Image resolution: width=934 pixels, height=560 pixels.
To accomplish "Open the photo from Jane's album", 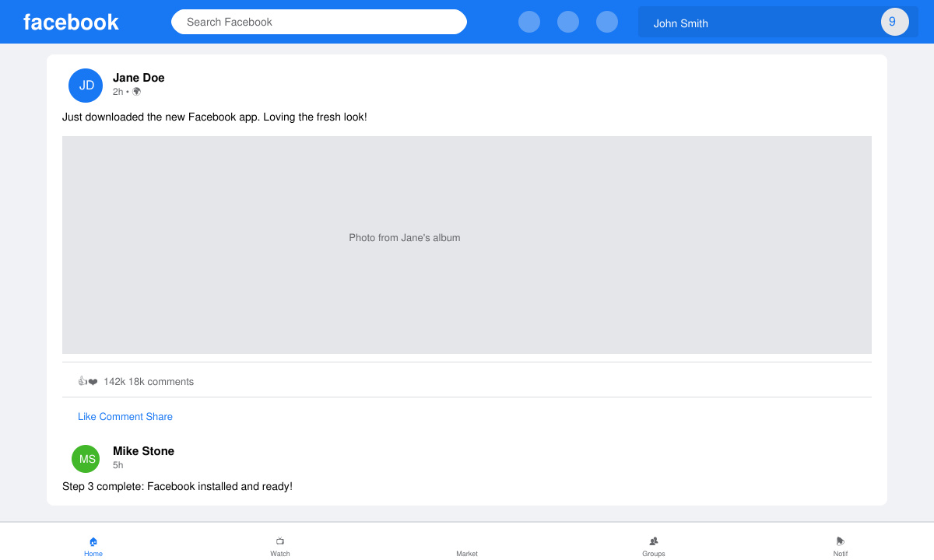I will (467, 245).
